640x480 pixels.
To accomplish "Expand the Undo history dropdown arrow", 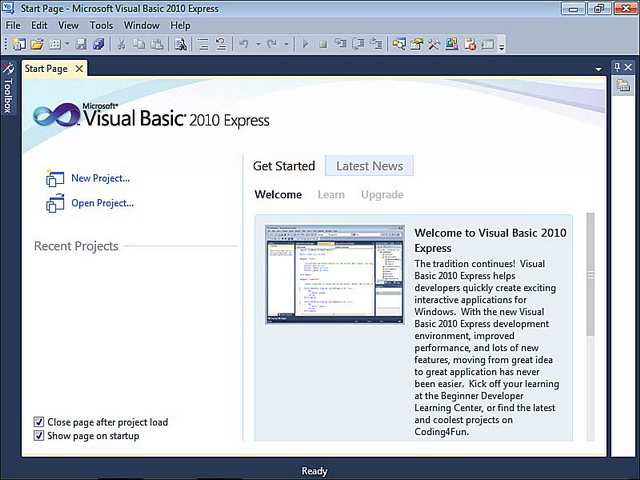I will [258, 44].
